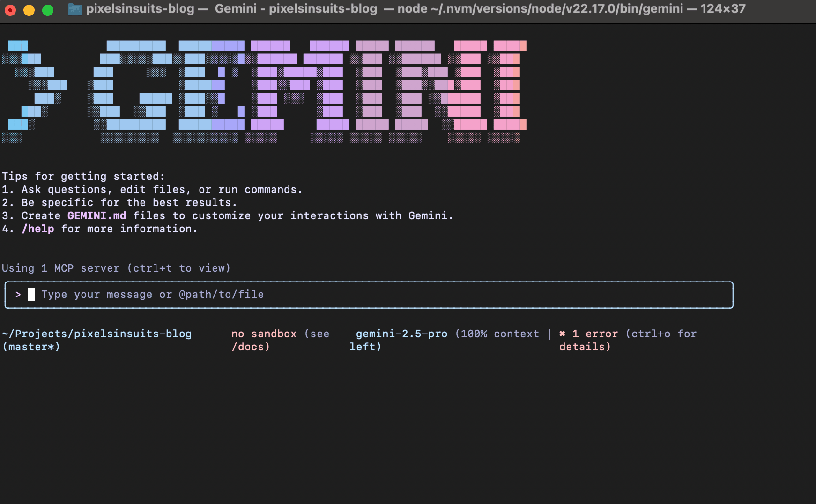Click the cursor block in the message field
Viewport: 816px width, 504px height.
(32, 295)
